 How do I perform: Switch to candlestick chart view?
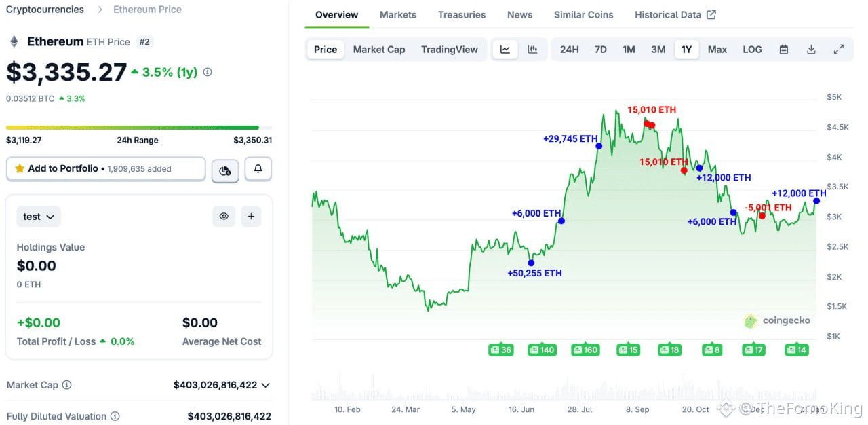point(532,50)
